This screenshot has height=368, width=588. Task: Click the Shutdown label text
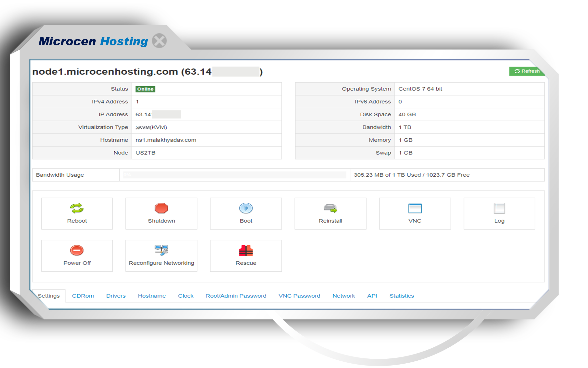point(161,221)
